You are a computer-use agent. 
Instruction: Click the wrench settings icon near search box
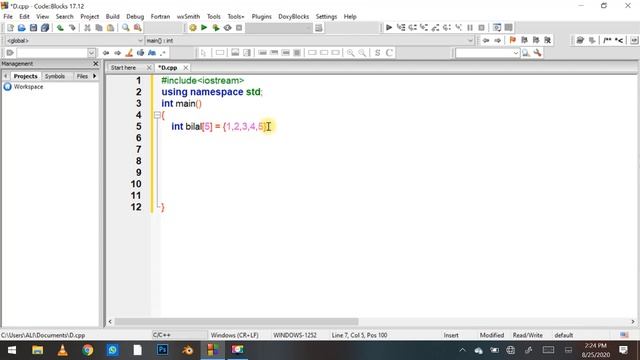pos(538,53)
